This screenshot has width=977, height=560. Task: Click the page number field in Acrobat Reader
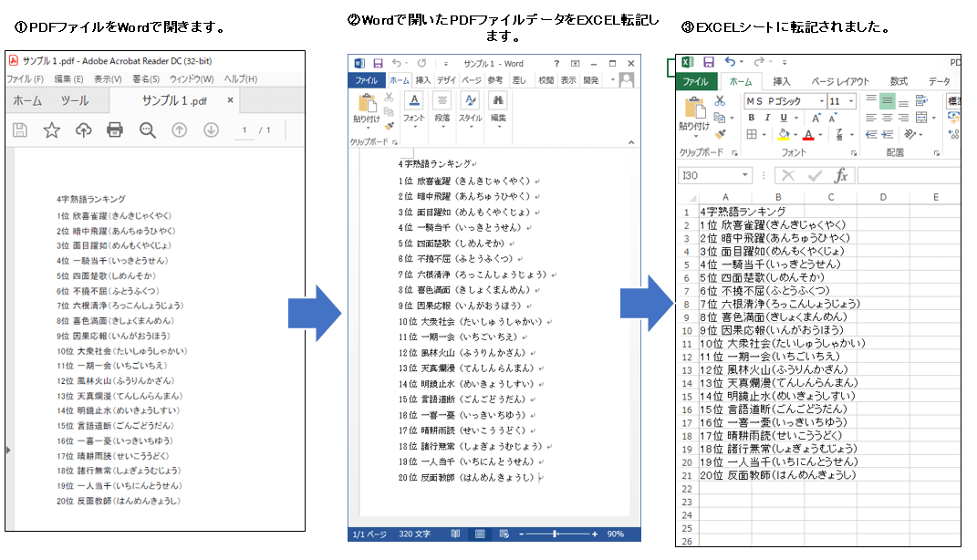(x=244, y=130)
